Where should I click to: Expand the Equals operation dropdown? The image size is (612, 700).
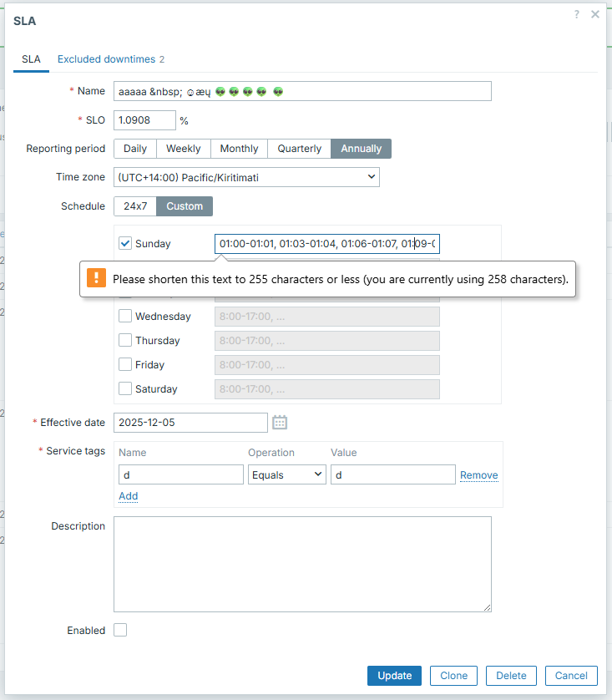click(x=287, y=475)
